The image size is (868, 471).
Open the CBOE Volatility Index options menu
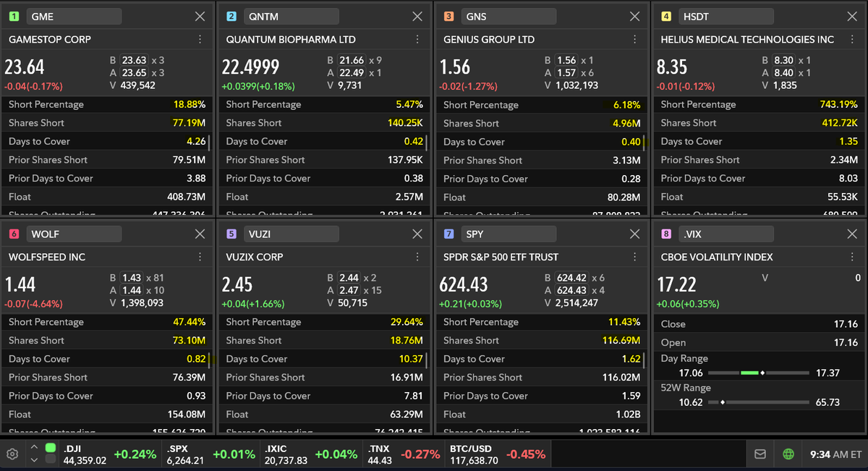(851, 257)
